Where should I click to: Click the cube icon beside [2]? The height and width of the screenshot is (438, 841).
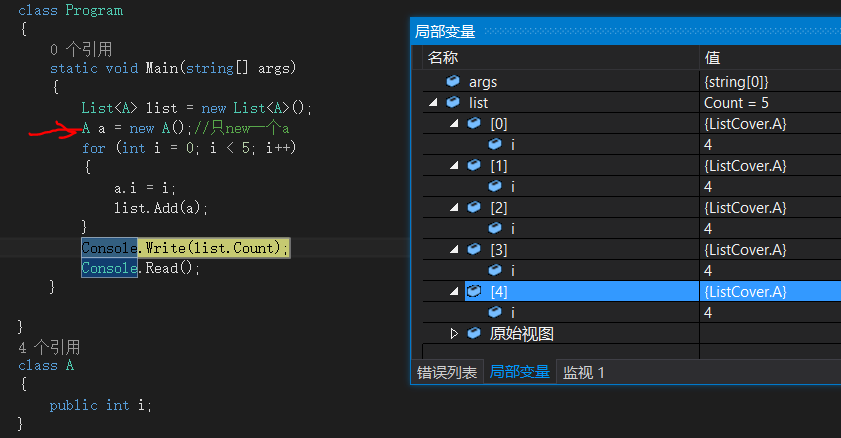[474, 207]
